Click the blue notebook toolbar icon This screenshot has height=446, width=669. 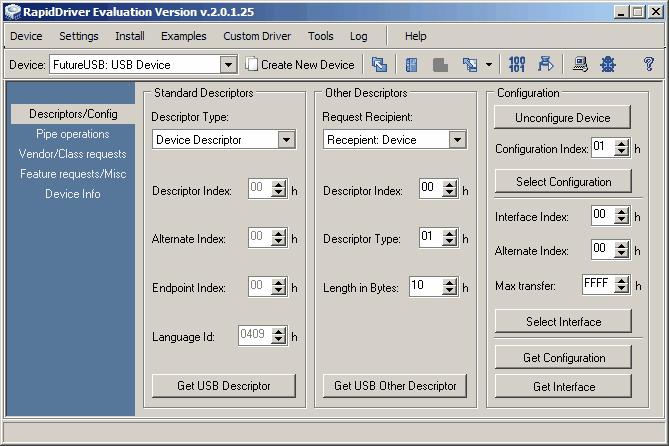[411, 65]
